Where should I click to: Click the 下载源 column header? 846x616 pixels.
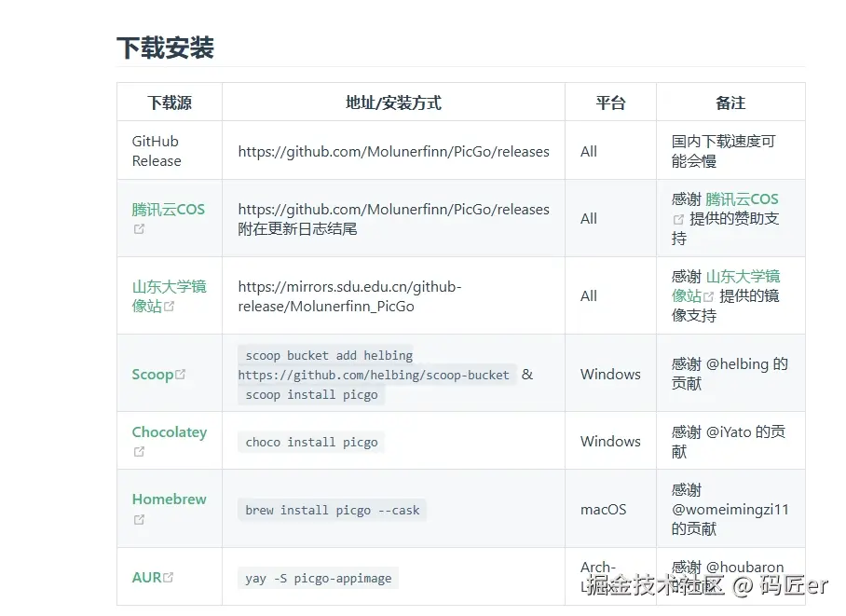pyautogui.click(x=170, y=103)
